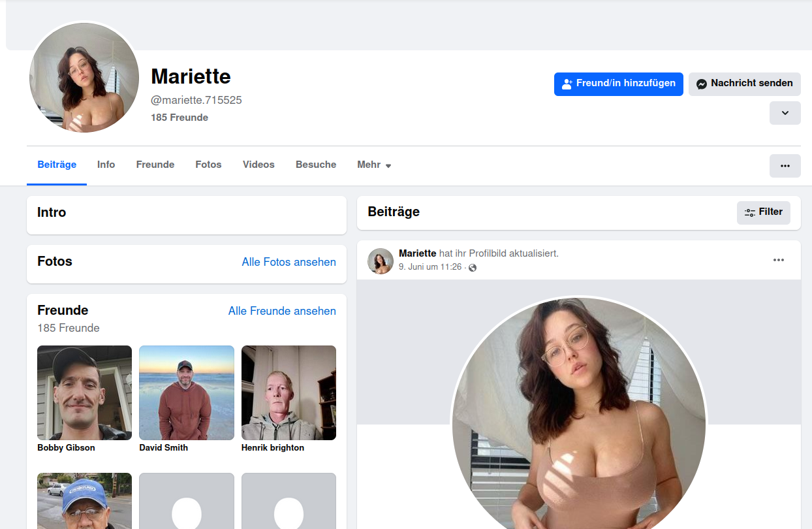Switch to the Beiträge tab
Screen dimensions: 812x529
click(x=57, y=165)
